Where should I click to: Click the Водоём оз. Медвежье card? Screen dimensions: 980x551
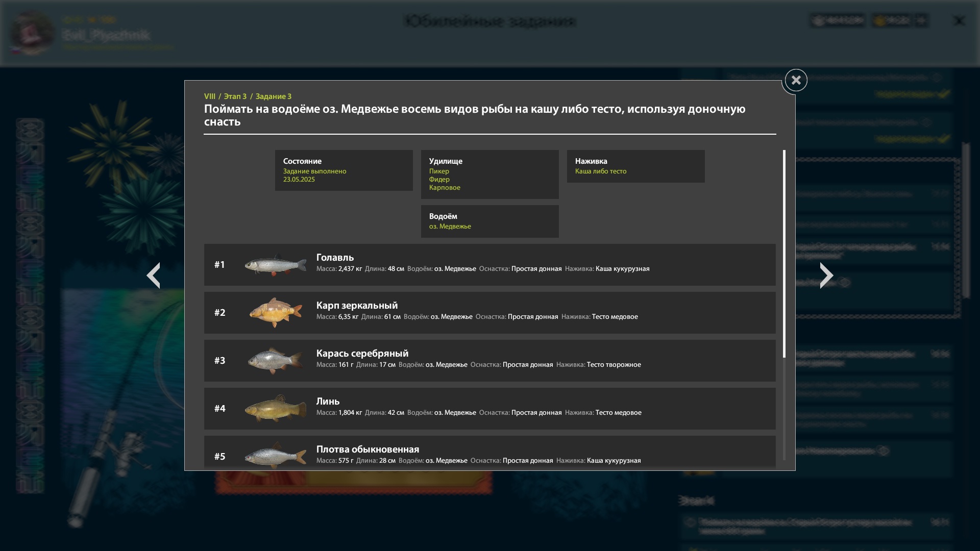[490, 221]
